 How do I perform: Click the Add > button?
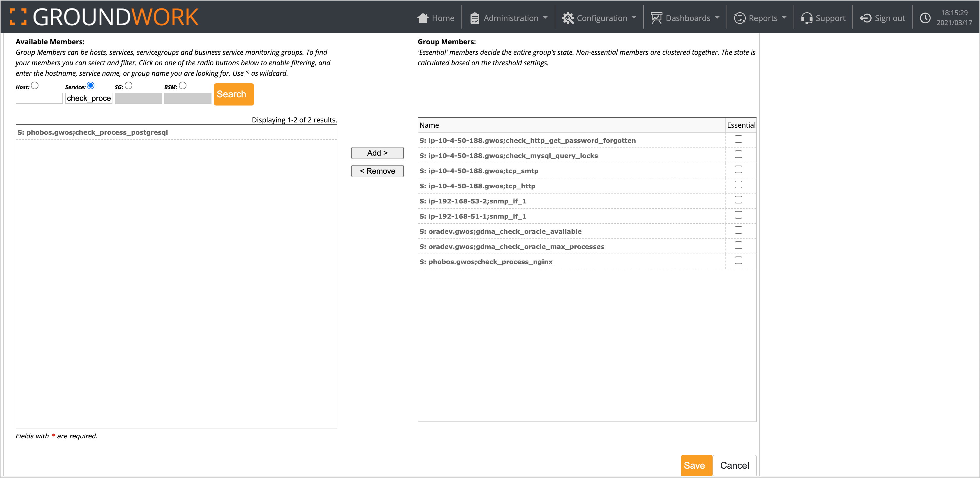[x=377, y=153]
